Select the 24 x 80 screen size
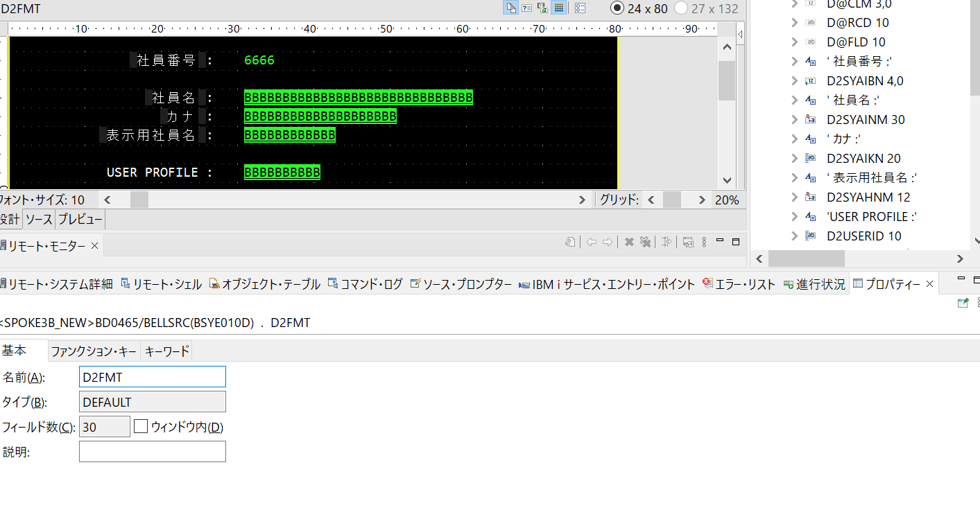This screenshot has height=519, width=980. click(x=639, y=8)
